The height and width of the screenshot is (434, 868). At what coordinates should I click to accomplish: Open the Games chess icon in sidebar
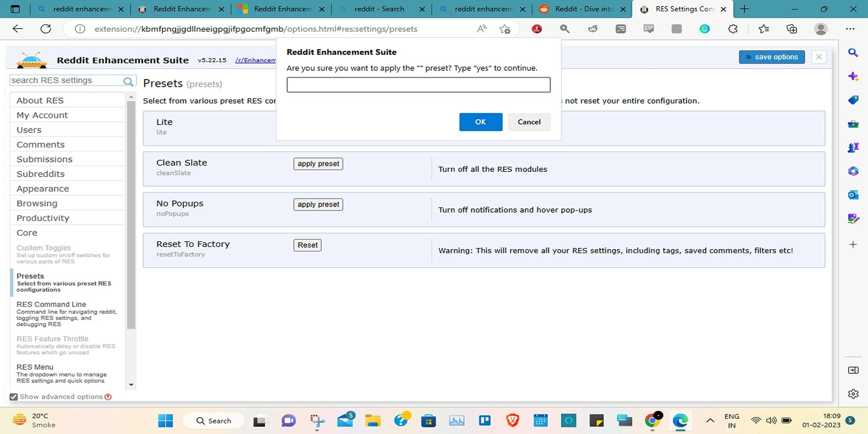[x=853, y=148]
